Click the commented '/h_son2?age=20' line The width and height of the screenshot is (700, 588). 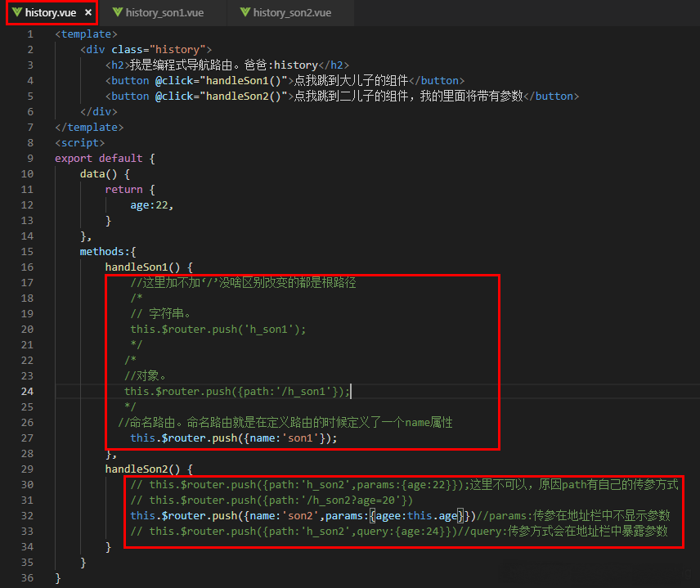pyautogui.click(x=271, y=500)
